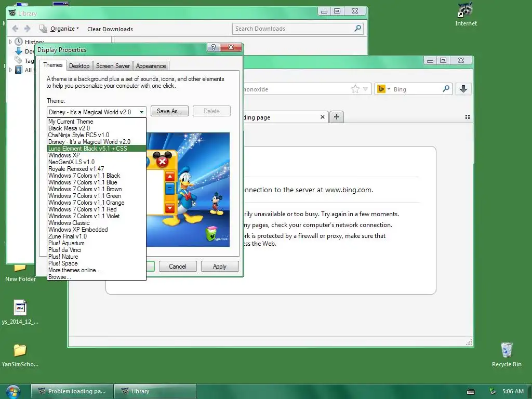Pick Plus! Aquarium theme
Image resolution: width=532 pixels, height=399 pixels.
click(x=96, y=243)
